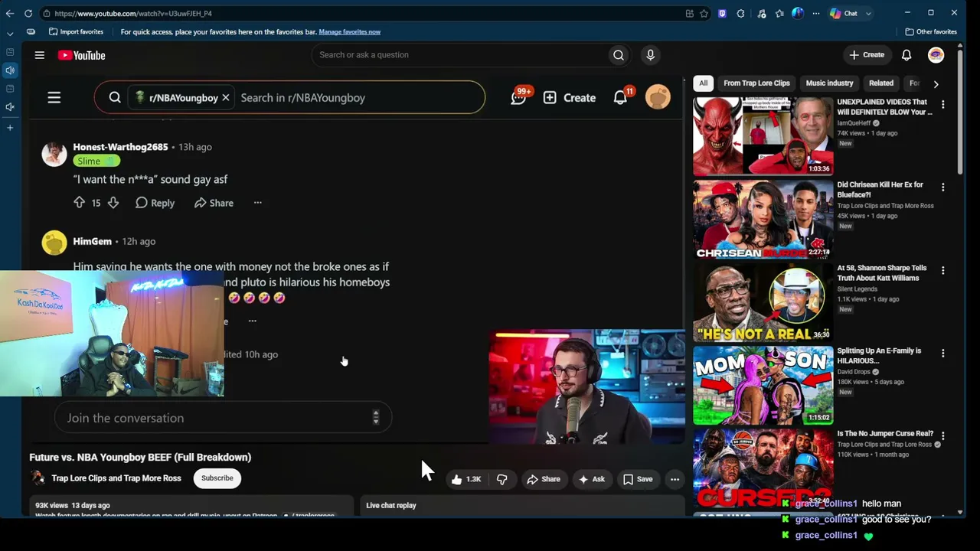This screenshot has width=980, height=551.
Task: Open Trap Lore Clips channel name link
Action: click(x=116, y=478)
